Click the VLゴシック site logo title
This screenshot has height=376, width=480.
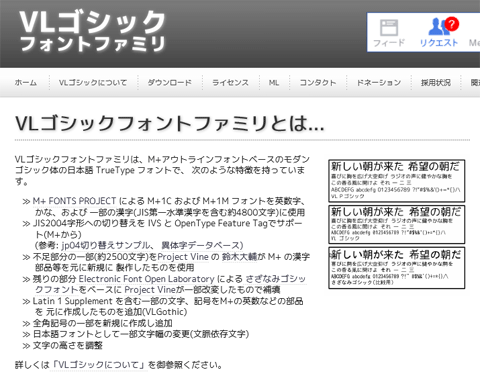pos(92,22)
